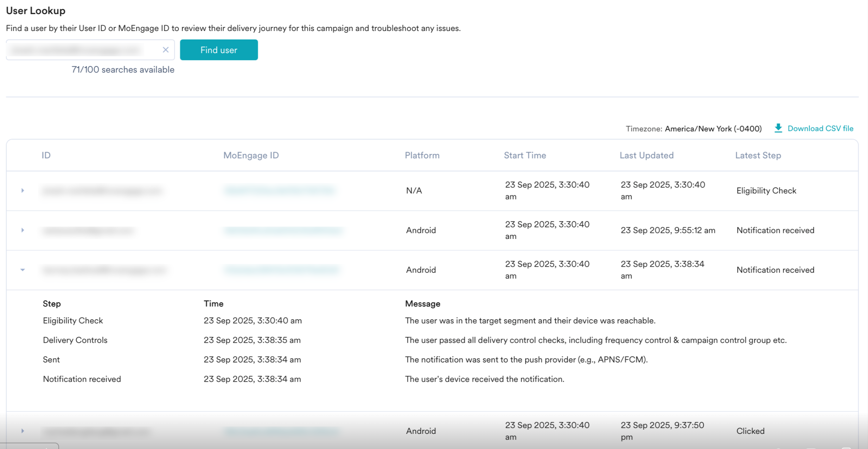Collapse the expanded row updated 3:38:34 am
This screenshot has height=449, width=868.
click(23, 270)
